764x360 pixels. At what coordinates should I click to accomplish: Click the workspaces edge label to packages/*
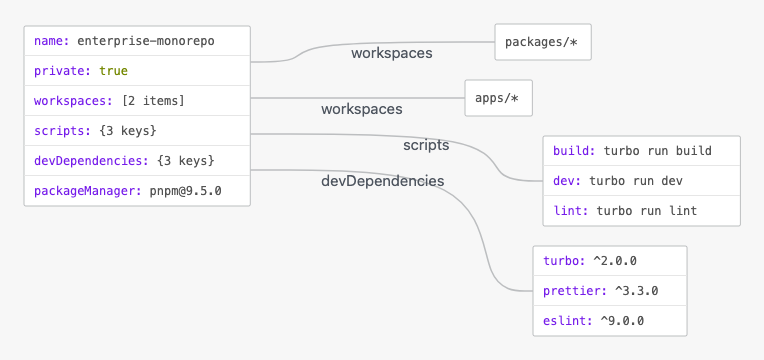click(x=392, y=53)
